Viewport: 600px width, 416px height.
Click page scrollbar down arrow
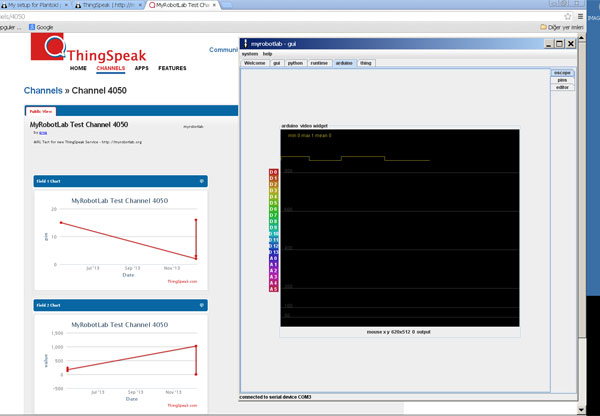[x=581, y=410]
